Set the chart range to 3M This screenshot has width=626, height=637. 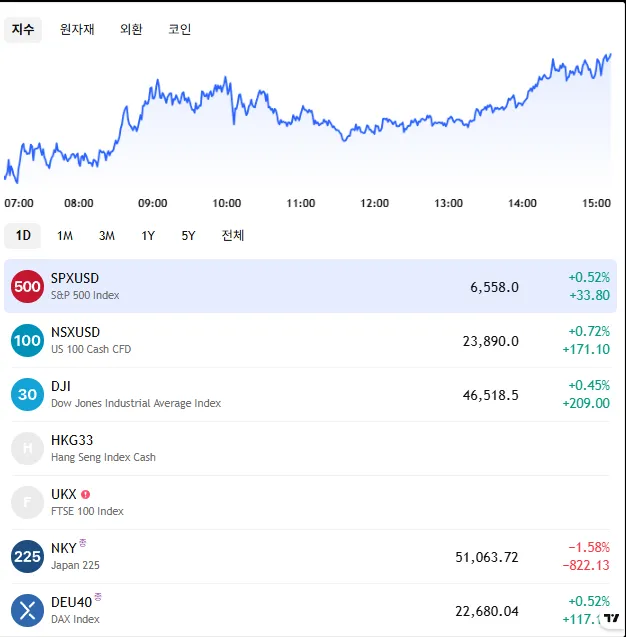[107, 236]
